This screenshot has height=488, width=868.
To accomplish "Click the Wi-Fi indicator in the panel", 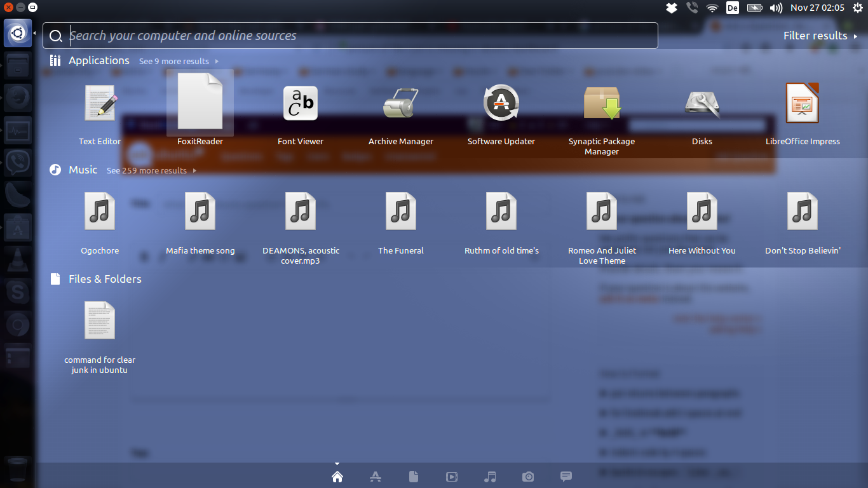I will (x=712, y=8).
